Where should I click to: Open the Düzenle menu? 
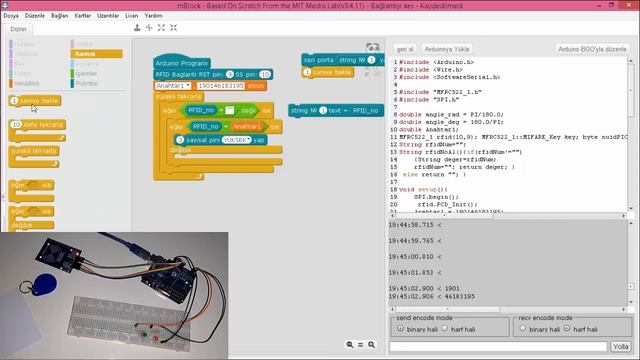tap(35, 16)
